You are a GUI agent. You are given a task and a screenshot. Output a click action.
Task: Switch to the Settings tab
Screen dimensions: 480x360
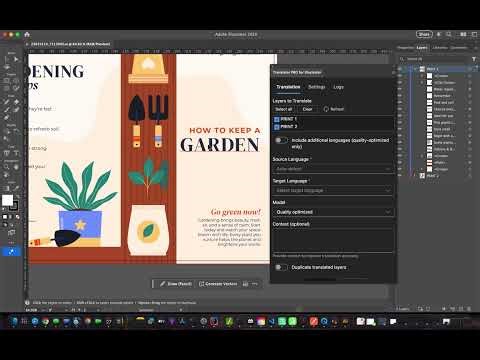[316, 87]
